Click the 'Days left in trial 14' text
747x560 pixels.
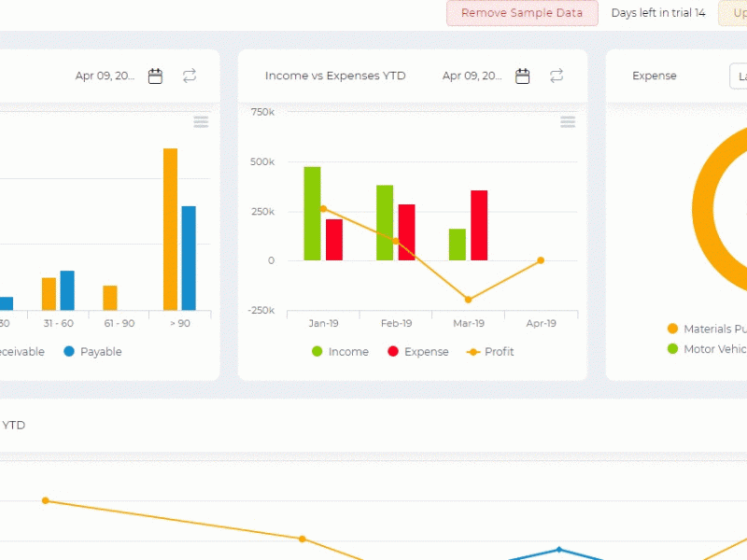tap(658, 13)
